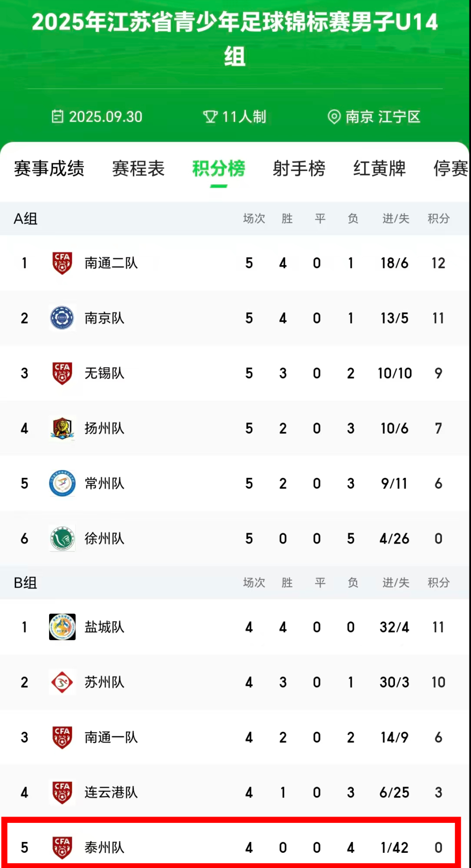Click the Xuzhou team (徐州队) green logo
Screen dimensions: 471x868
(62, 539)
